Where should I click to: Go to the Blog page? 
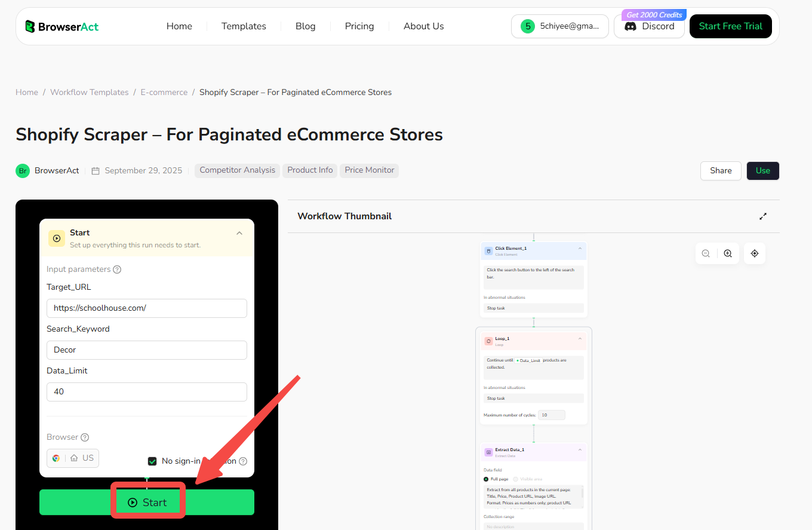point(305,26)
